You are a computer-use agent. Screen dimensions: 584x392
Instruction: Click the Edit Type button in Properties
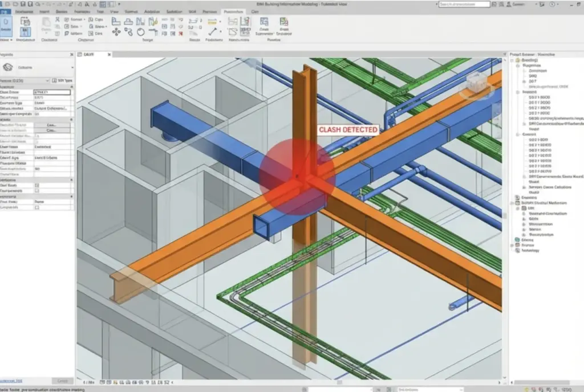(62, 81)
